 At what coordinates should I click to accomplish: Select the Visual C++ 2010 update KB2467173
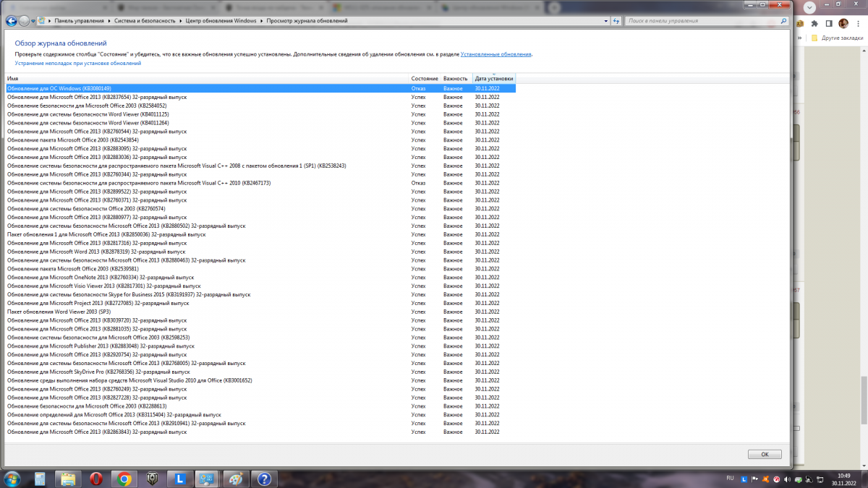(x=260, y=183)
